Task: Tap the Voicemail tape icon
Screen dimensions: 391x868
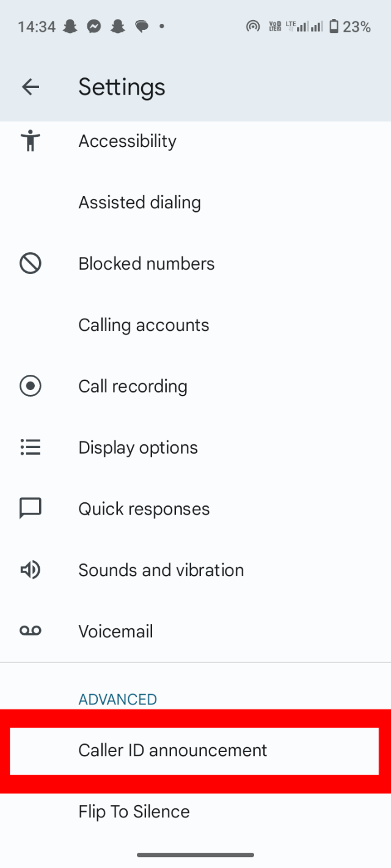Action: point(30,631)
